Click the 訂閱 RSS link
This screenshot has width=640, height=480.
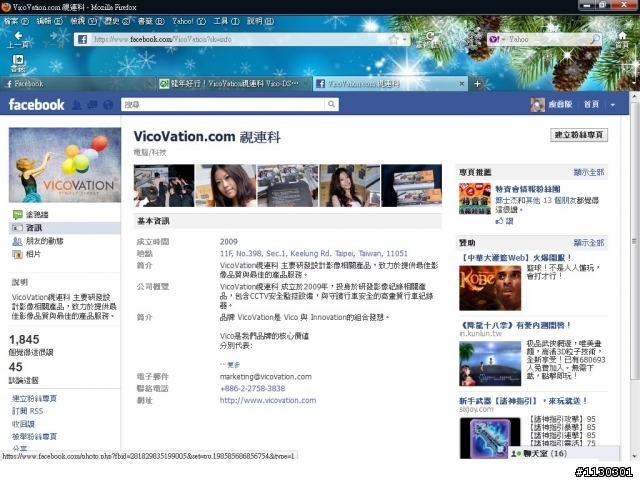click(x=27, y=411)
